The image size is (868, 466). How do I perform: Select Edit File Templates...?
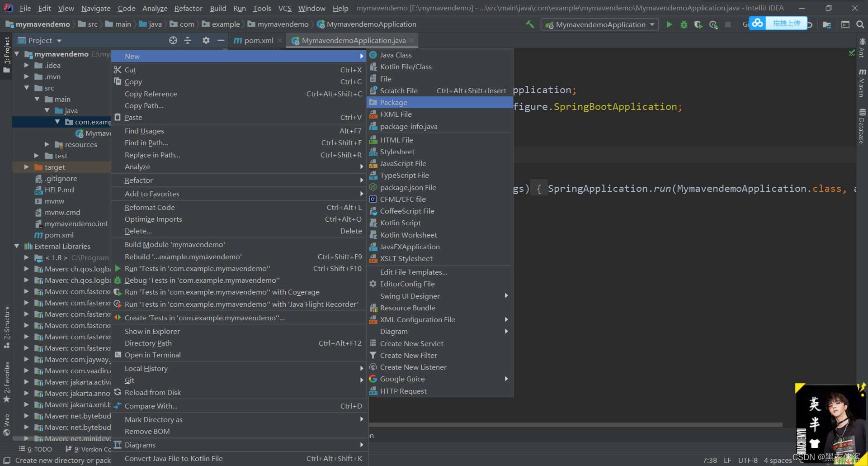click(x=439, y=272)
